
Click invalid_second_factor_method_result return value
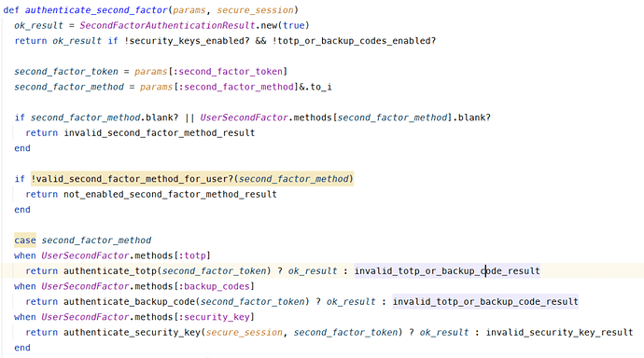pos(160,133)
